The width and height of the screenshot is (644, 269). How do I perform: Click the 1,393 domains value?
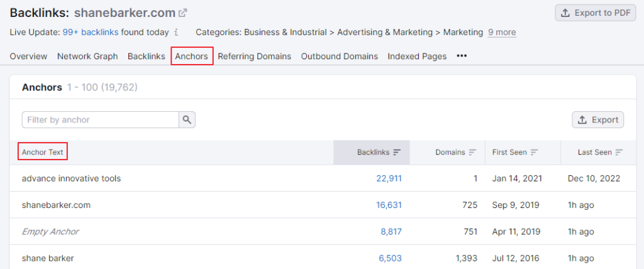(467, 258)
